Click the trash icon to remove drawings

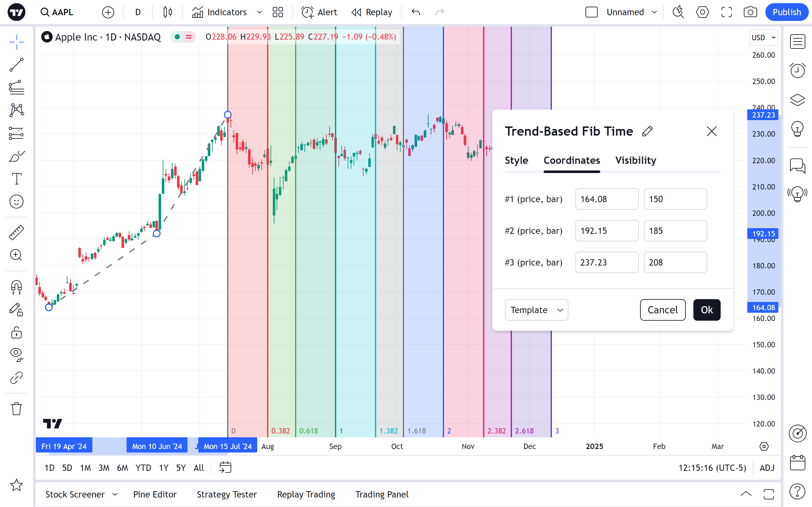[x=16, y=409]
